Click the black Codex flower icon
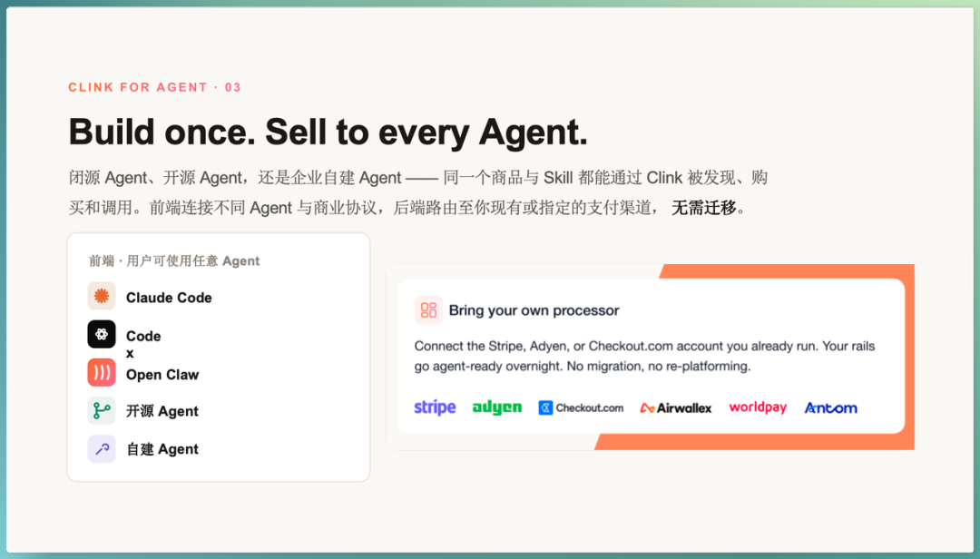980x559 pixels. [x=102, y=335]
